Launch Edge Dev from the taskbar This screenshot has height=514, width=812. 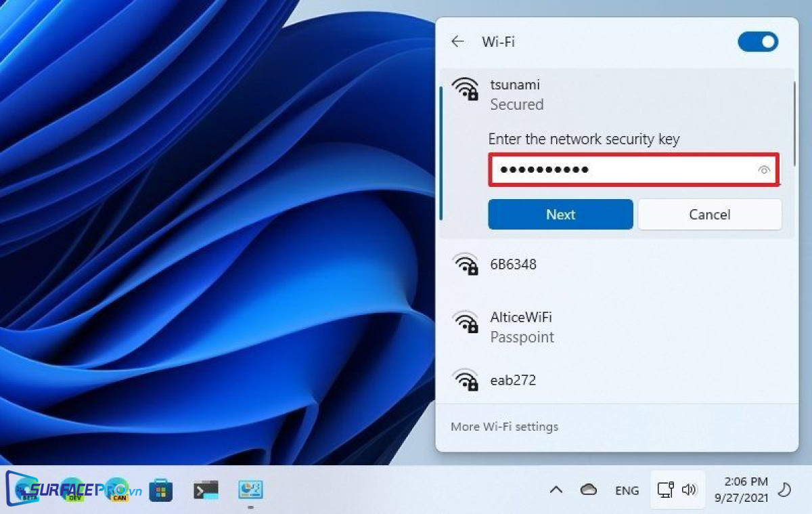click(x=72, y=490)
